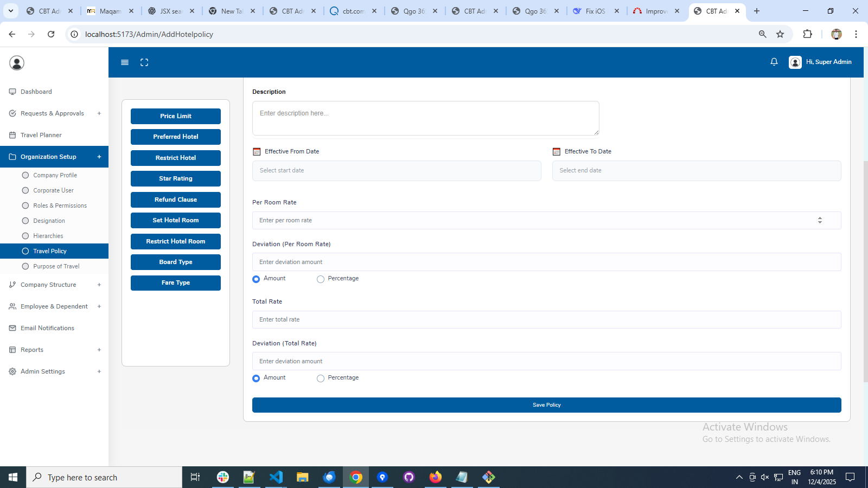Open Visual Studio Code from taskbar
Viewport: 868px width, 488px height.
[x=276, y=477]
